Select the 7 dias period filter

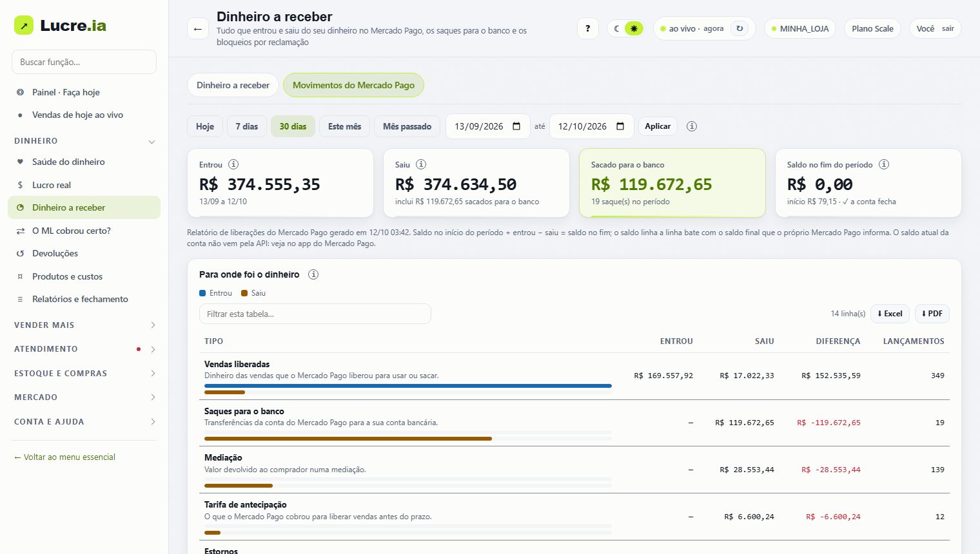(246, 126)
